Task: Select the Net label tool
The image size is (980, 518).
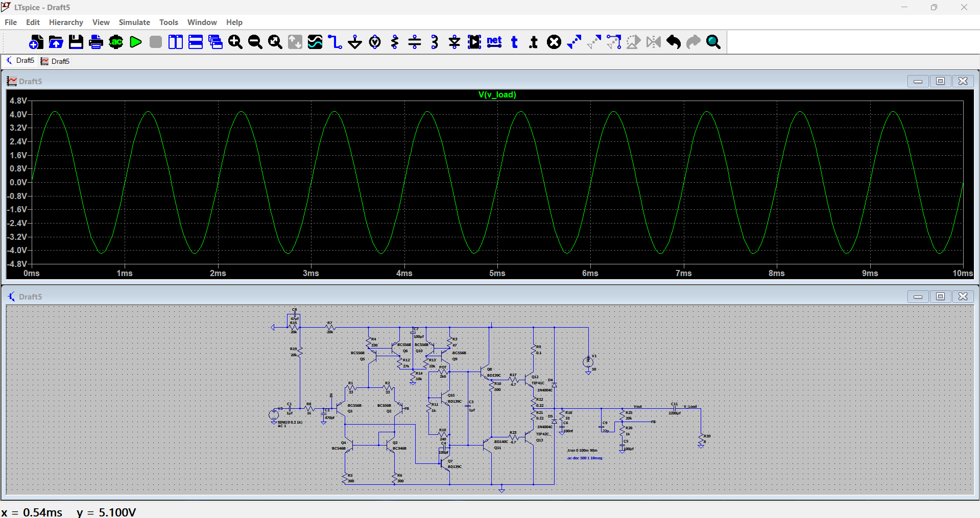Action: [494, 42]
